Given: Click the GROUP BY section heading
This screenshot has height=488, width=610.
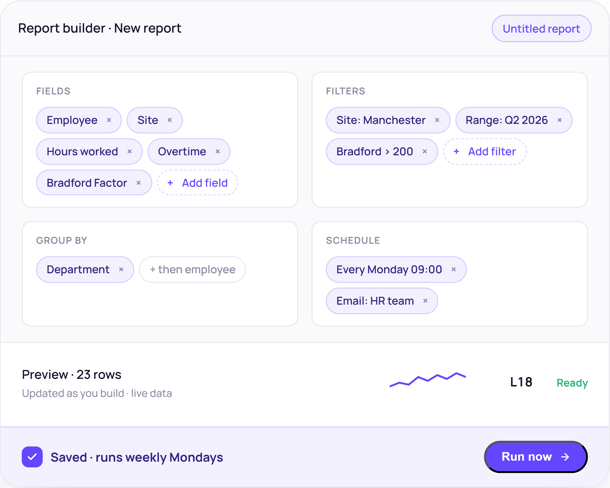Looking at the screenshot, I should (x=61, y=240).
